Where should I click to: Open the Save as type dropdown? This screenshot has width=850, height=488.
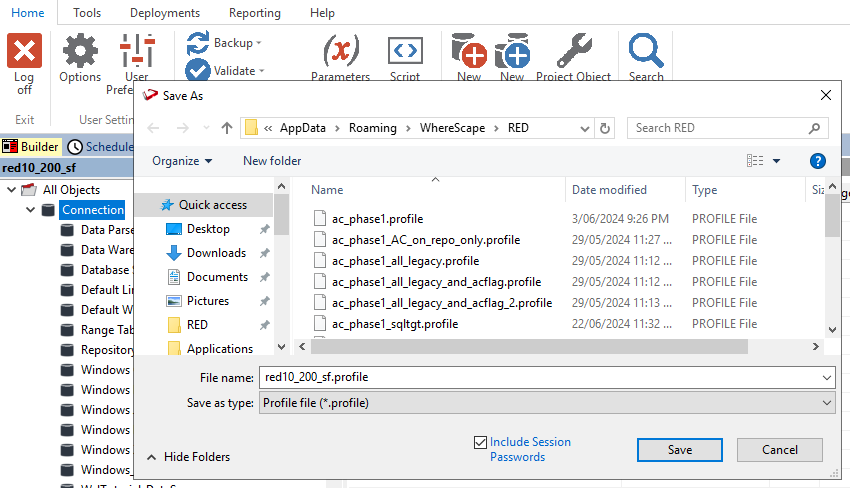546,402
